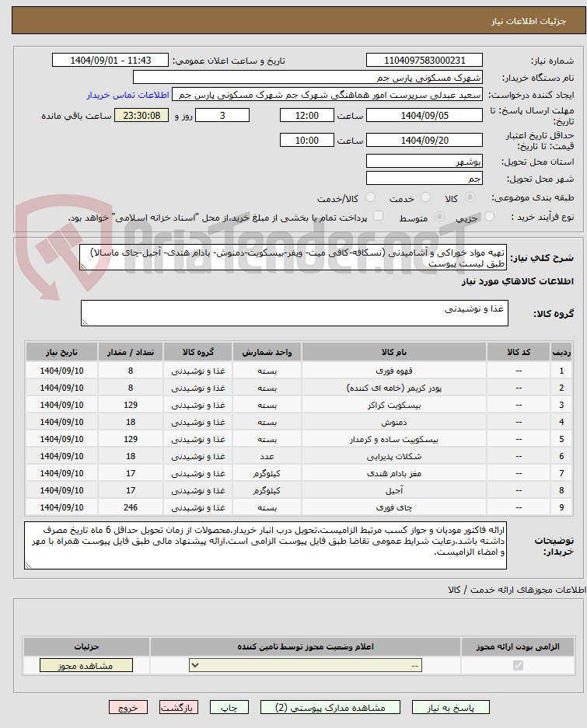Click the بازگشت back button

[179, 708]
